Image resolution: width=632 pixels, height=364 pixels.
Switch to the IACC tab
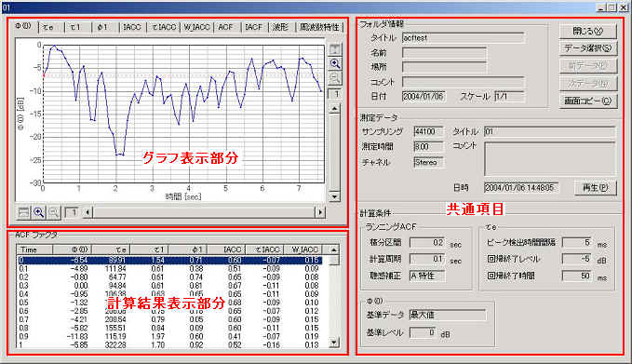pos(132,27)
